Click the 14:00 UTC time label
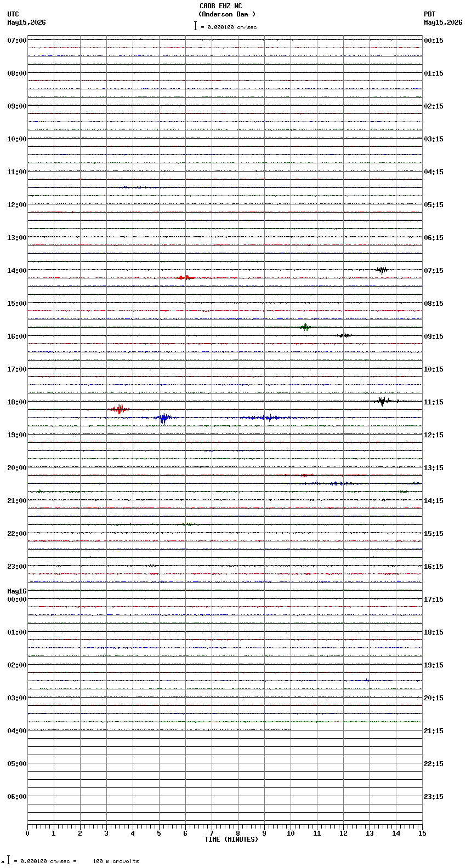The height and width of the screenshot is (868, 466). pos(17,271)
